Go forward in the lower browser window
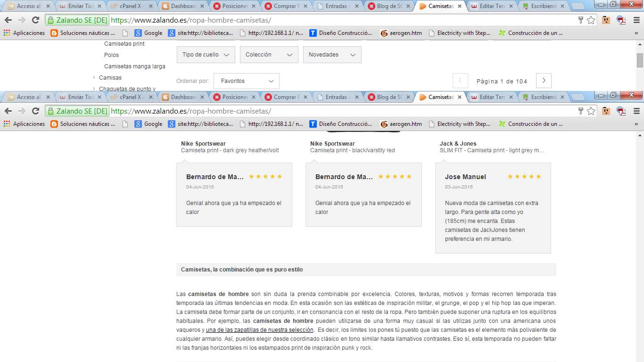Image resolution: width=644 pixels, height=362 pixels. coord(22,111)
